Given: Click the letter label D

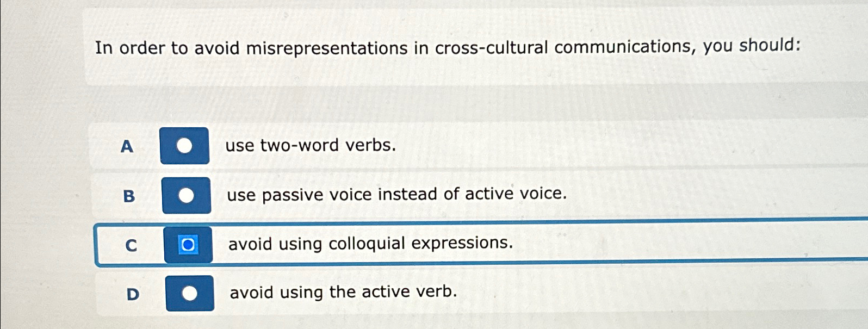Looking at the screenshot, I should point(132,294).
